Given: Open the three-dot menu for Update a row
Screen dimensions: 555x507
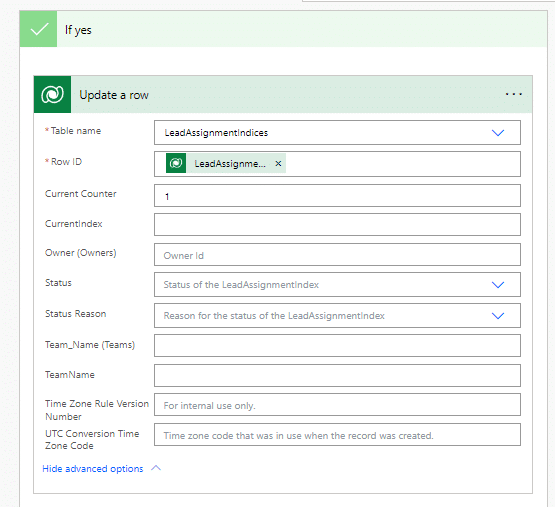Looking at the screenshot, I should coord(514,94).
